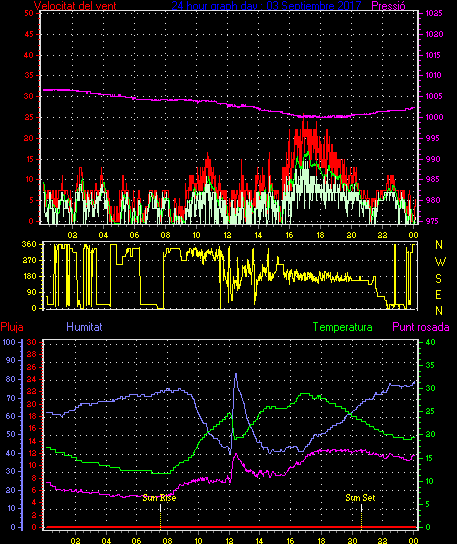457x544 pixels.
Task: Click wind direction axis value 180
Action: pos(29,277)
